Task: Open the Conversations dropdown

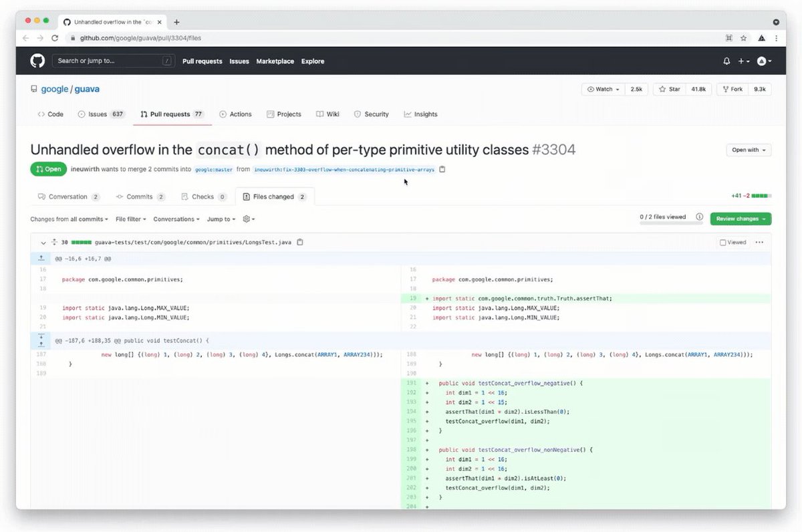Action: pos(176,219)
